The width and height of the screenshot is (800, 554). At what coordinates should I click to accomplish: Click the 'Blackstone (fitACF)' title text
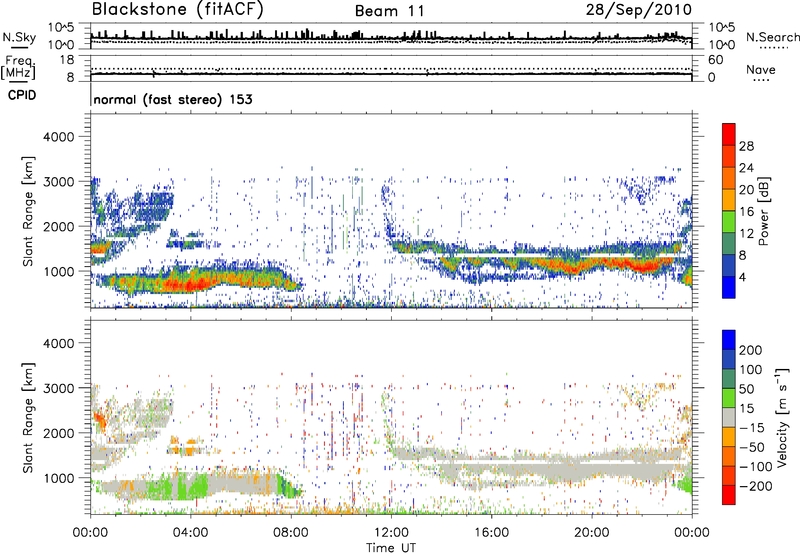point(177,10)
